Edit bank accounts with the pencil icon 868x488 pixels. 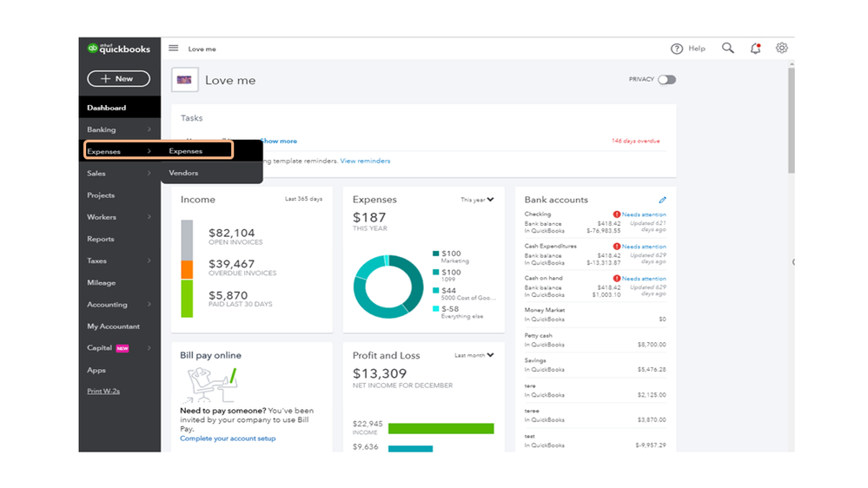pos(663,200)
